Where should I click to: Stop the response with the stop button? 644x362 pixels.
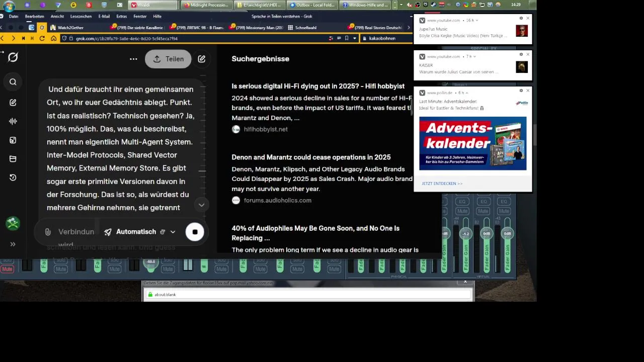click(195, 232)
